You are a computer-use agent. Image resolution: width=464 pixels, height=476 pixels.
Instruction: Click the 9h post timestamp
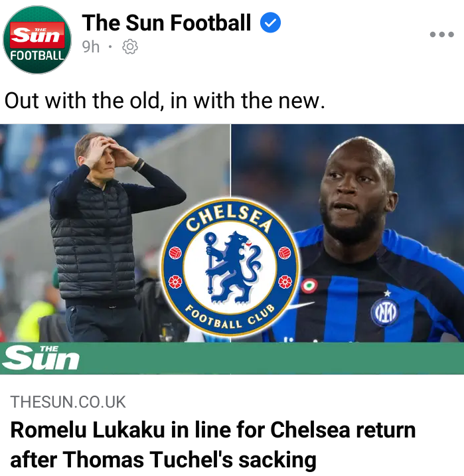point(90,46)
